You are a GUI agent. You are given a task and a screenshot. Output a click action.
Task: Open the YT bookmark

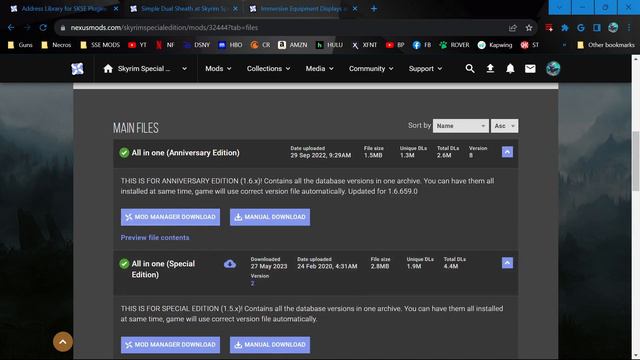pos(138,45)
